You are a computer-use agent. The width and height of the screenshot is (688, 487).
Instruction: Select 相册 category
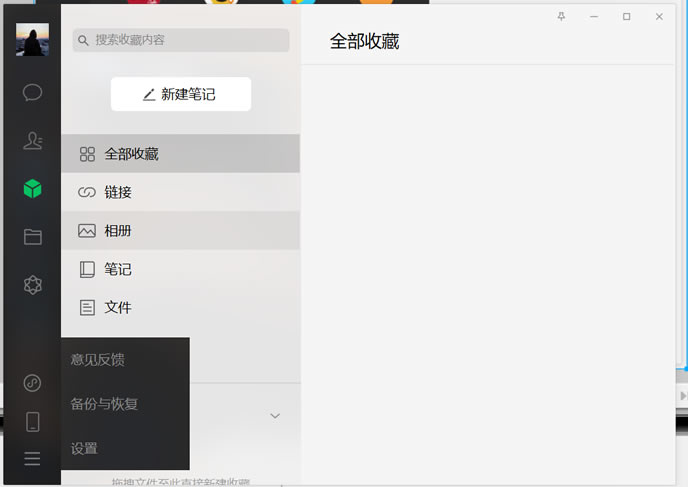click(180, 231)
